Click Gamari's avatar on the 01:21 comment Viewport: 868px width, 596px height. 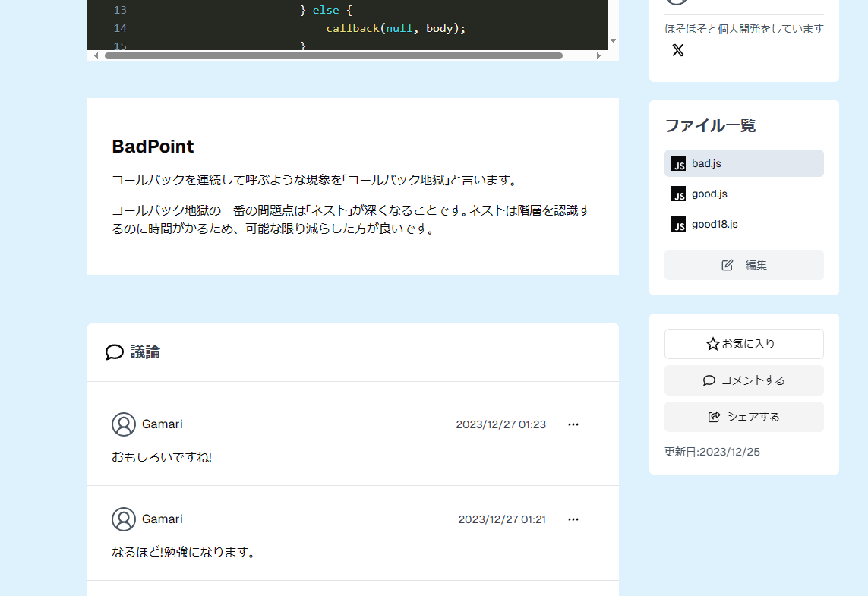click(124, 519)
